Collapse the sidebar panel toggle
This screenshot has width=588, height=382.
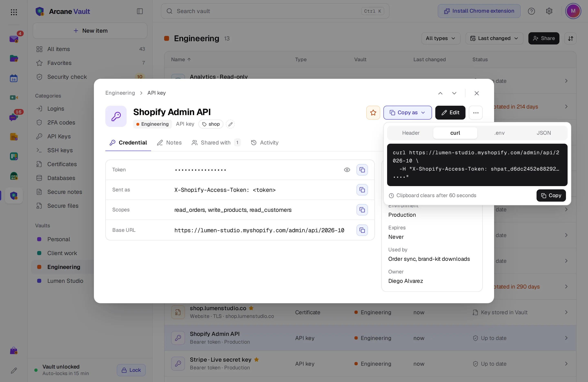pyautogui.click(x=140, y=11)
